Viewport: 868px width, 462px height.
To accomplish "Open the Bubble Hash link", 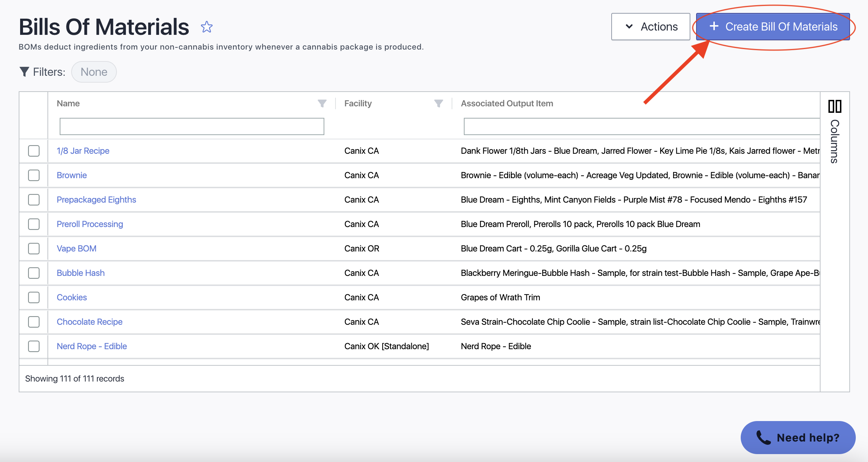I will pyautogui.click(x=81, y=273).
